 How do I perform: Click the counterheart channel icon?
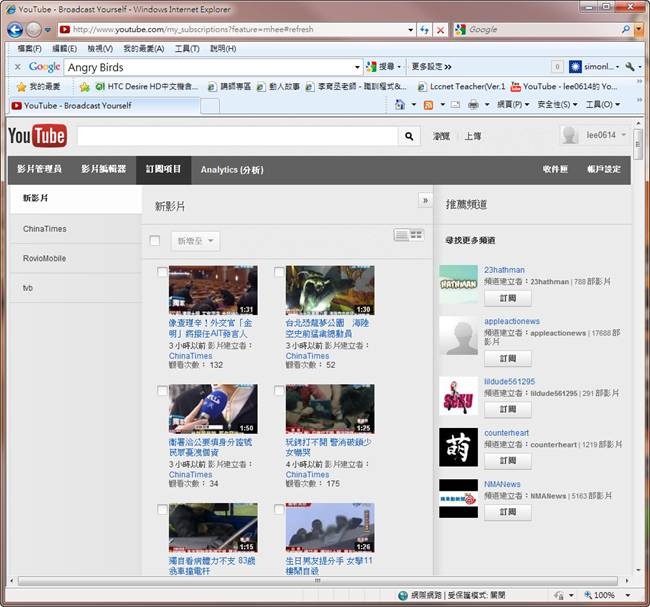coord(458,447)
